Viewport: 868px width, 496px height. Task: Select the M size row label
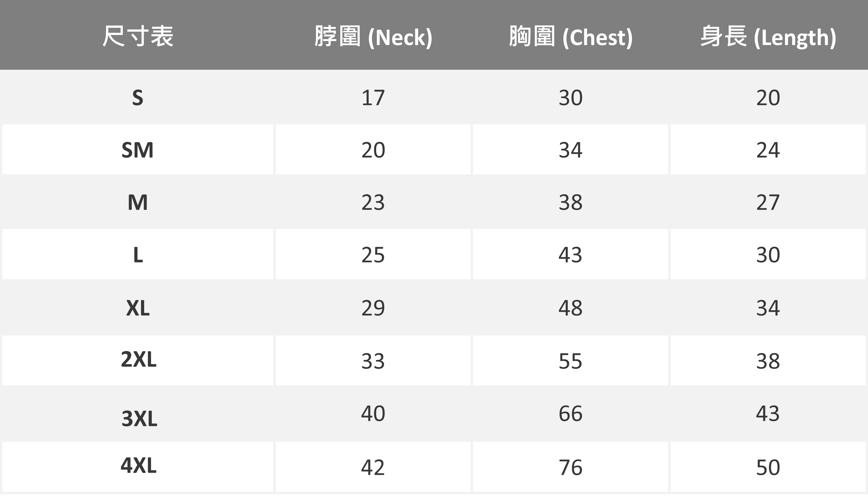click(138, 202)
